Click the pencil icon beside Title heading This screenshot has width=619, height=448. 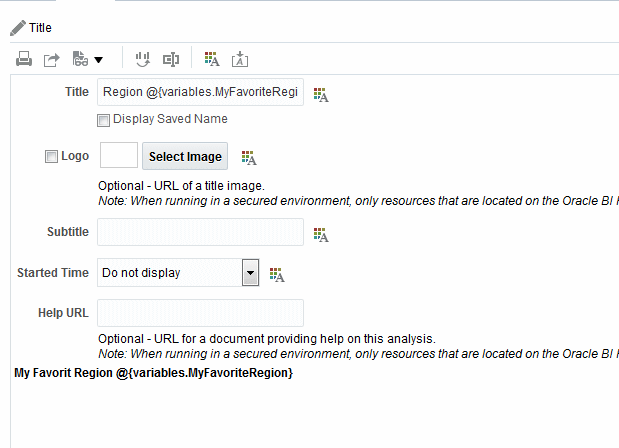[x=18, y=28]
